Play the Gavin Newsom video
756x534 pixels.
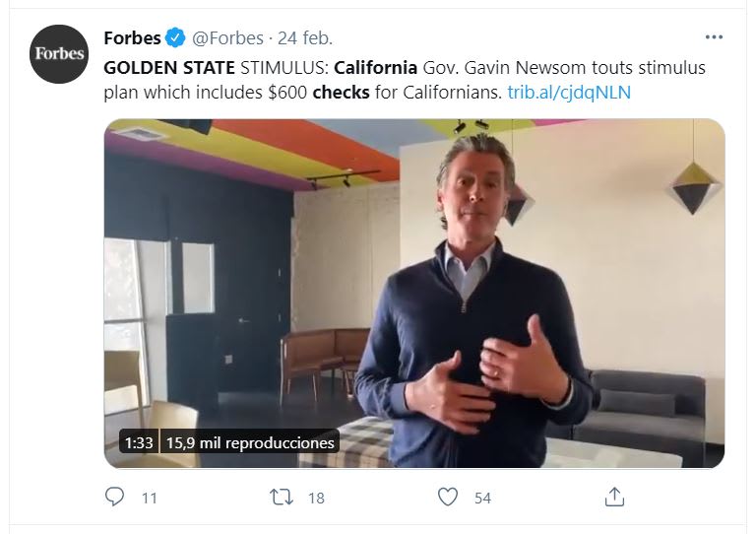413,293
